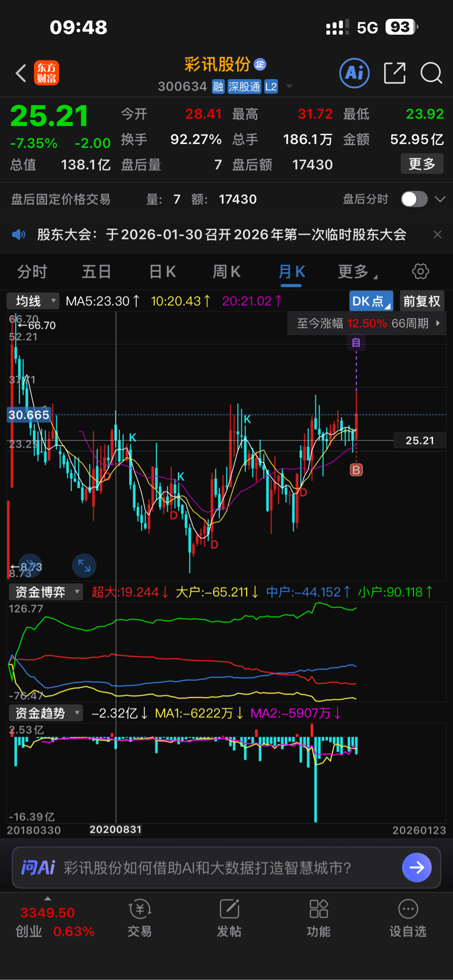Expand the index ticker up arrow
This screenshot has height=980, width=453.
click(x=48, y=899)
